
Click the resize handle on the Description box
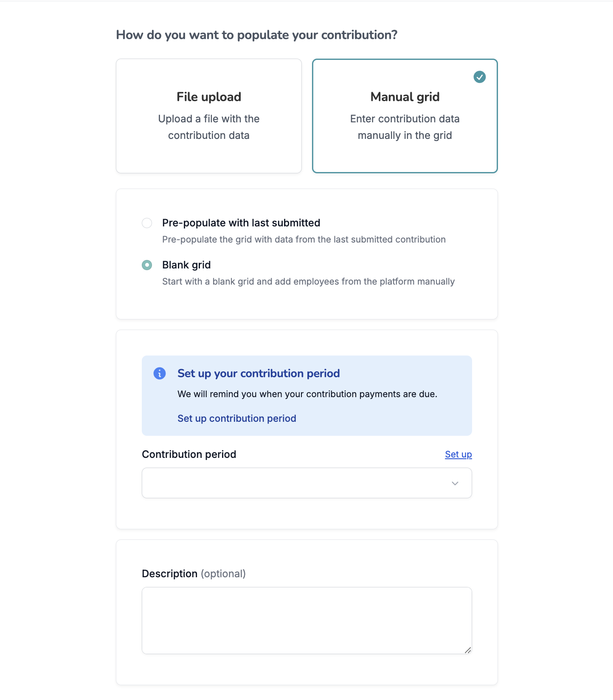tap(468, 651)
